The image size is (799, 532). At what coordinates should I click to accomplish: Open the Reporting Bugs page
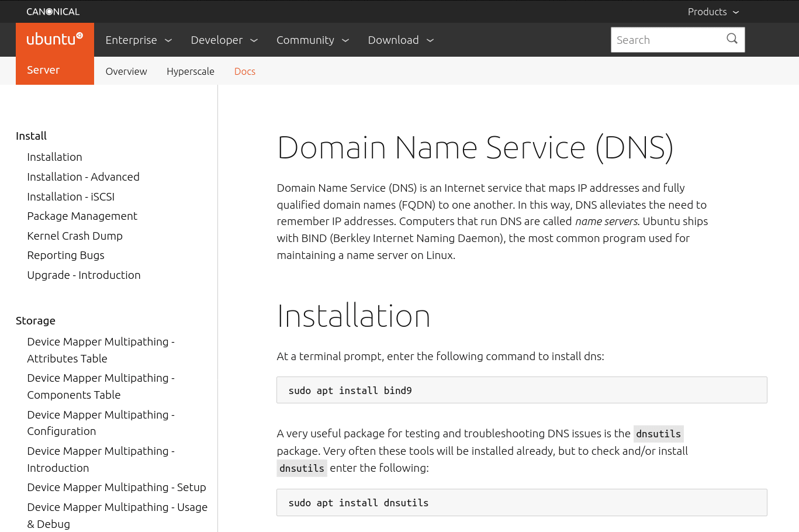tap(65, 255)
